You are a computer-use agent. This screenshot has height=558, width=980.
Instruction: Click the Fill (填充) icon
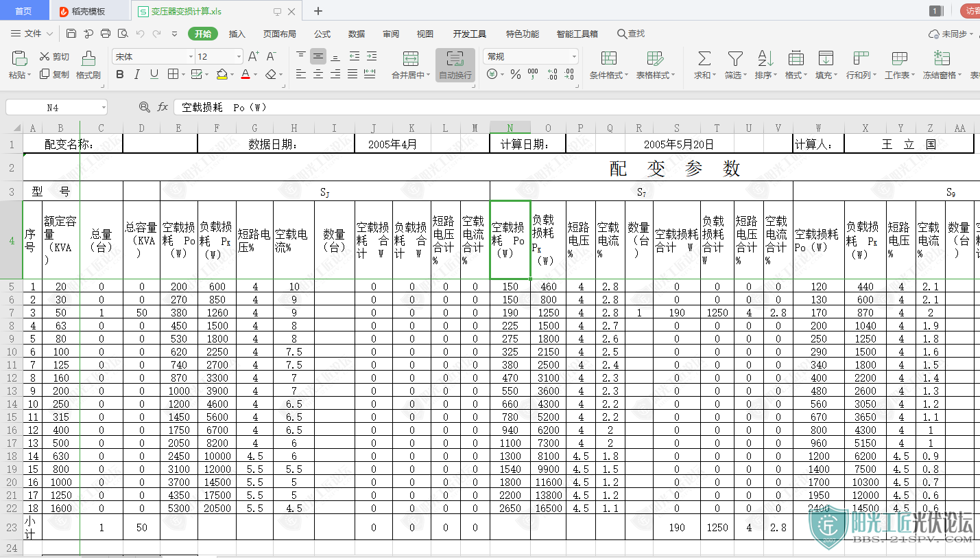coord(826,58)
